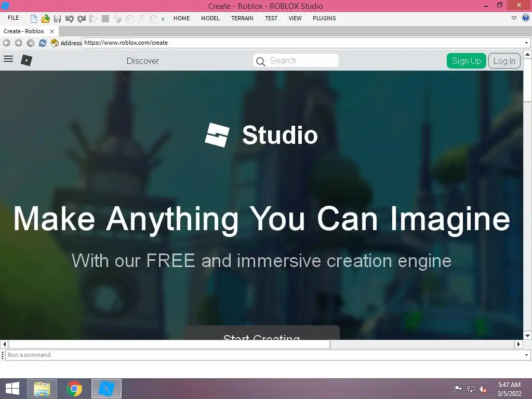Image resolution: width=532 pixels, height=399 pixels.
Task: Open File Explorer from the taskbar
Action: tap(42, 389)
